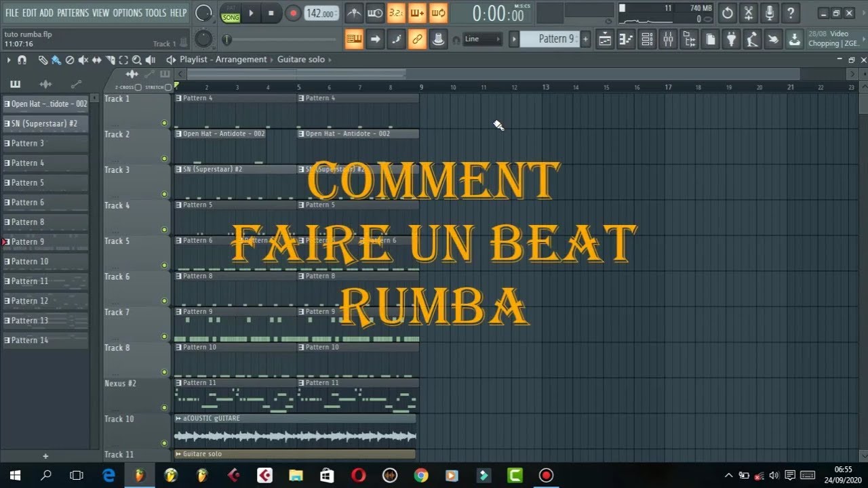The width and height of the screenshot is (868, 488).
Task: Open the EDIT menu
Action: (29, 13)
